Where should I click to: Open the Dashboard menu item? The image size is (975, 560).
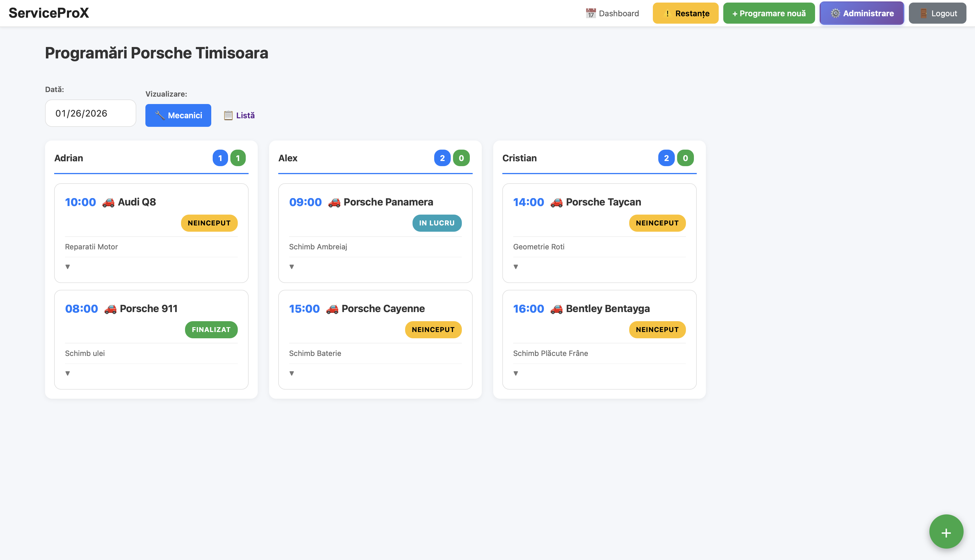click(x=613, y=13)
